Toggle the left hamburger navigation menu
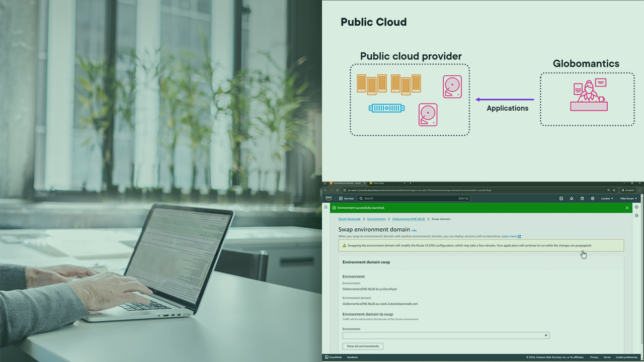The width and height of the screenshot is (644, 362). click(x=326, y=207)
